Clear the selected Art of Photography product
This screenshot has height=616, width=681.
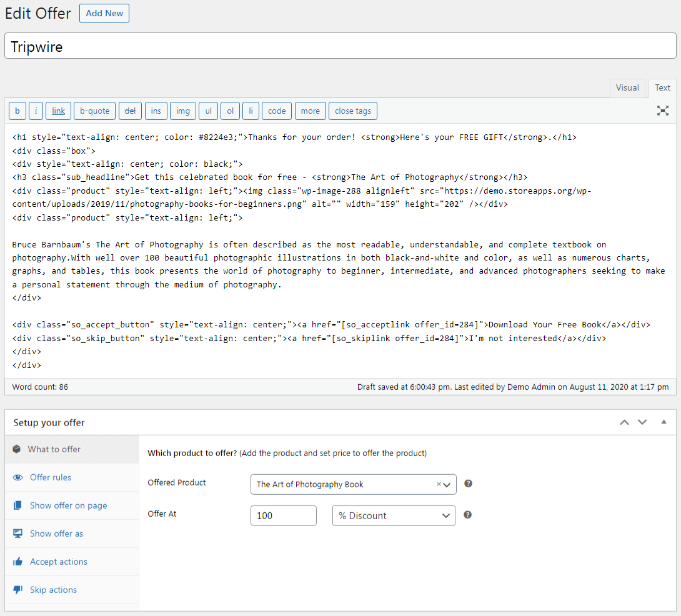[x=439, y=484]
